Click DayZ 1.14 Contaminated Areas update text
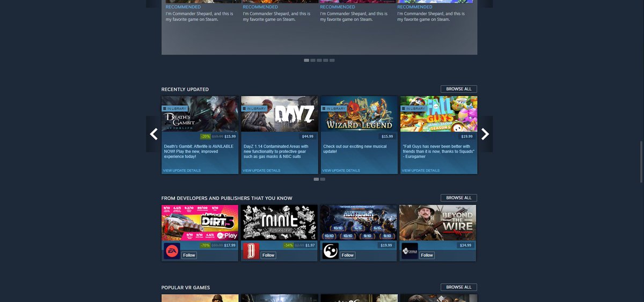644x302 pixels. tap(276, 151)
